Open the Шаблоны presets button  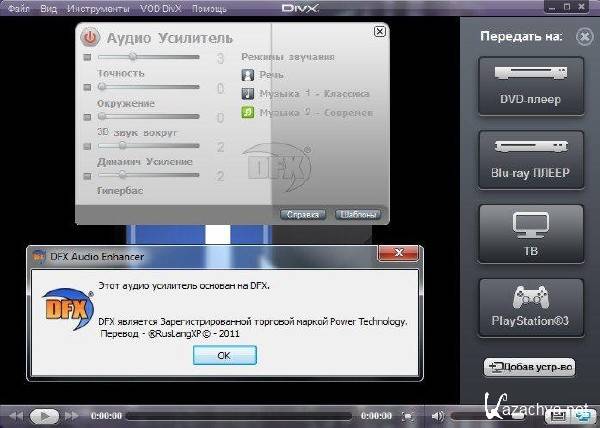357,214
